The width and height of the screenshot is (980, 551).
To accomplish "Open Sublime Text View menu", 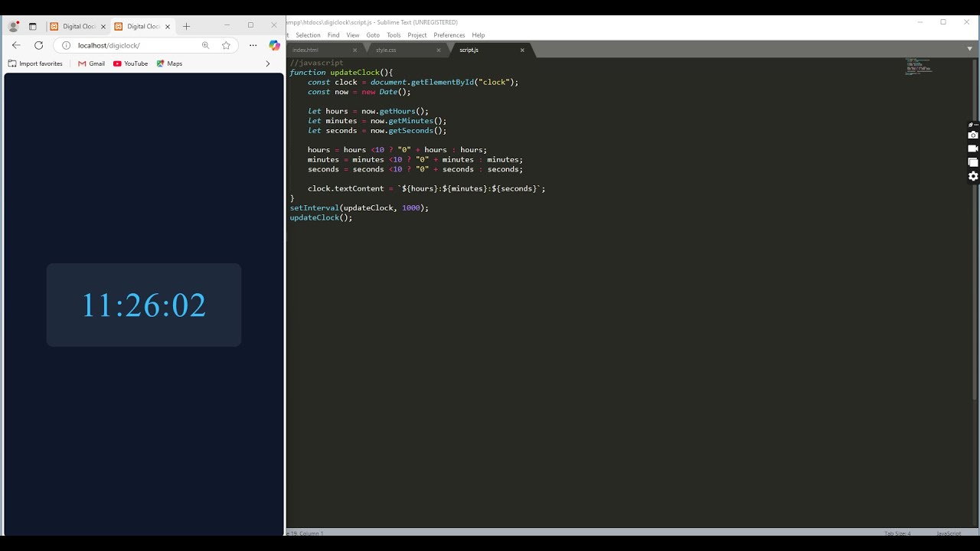I will (352, 35).
